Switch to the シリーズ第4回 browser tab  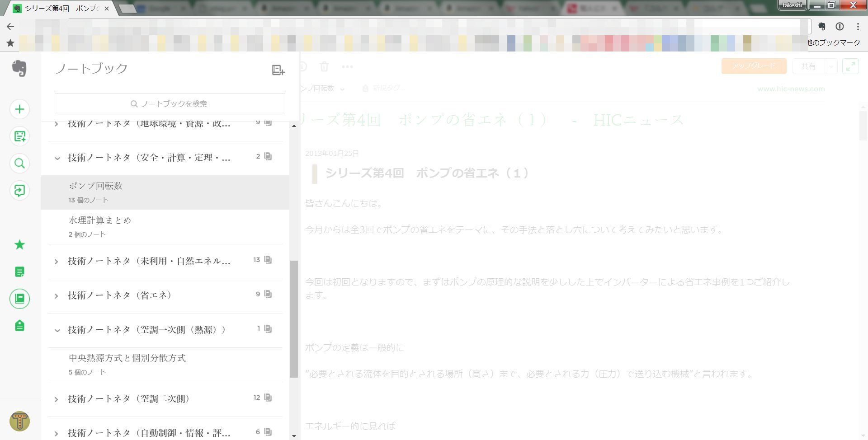[62, 9]
